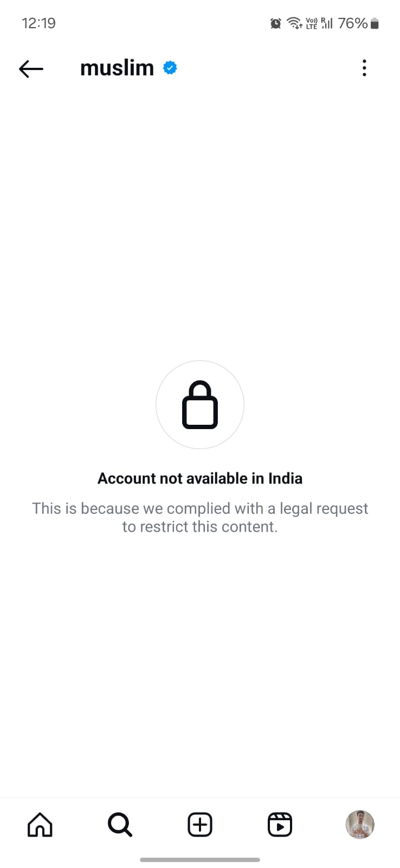Open the Search tab
Viewport: 400px width, 868px height.
[x=120, y=825]
